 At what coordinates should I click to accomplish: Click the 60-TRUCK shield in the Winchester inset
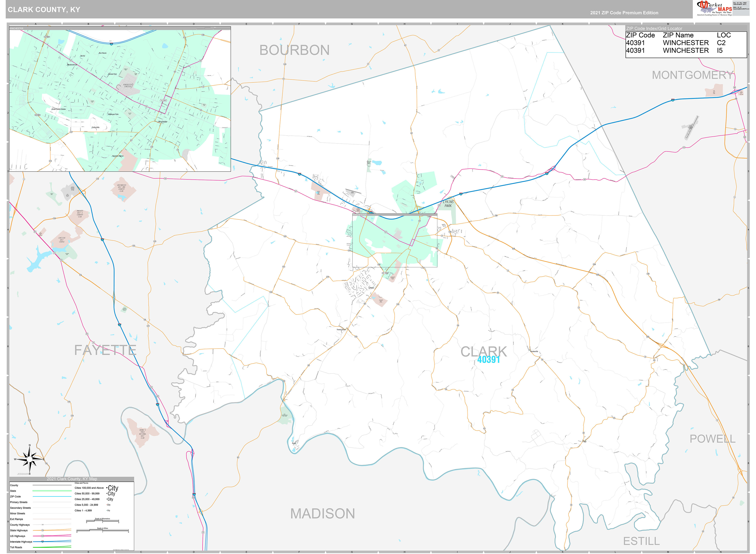tap(163, 100)
